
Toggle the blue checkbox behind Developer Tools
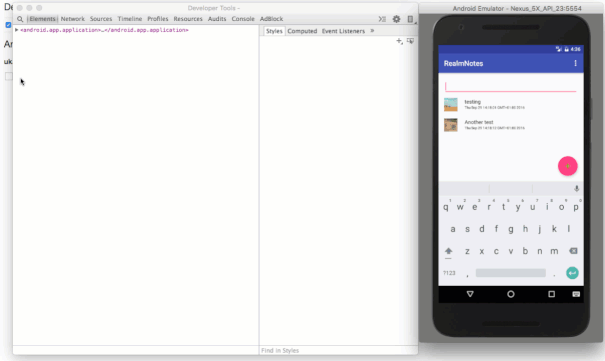(x=8, y=25)
